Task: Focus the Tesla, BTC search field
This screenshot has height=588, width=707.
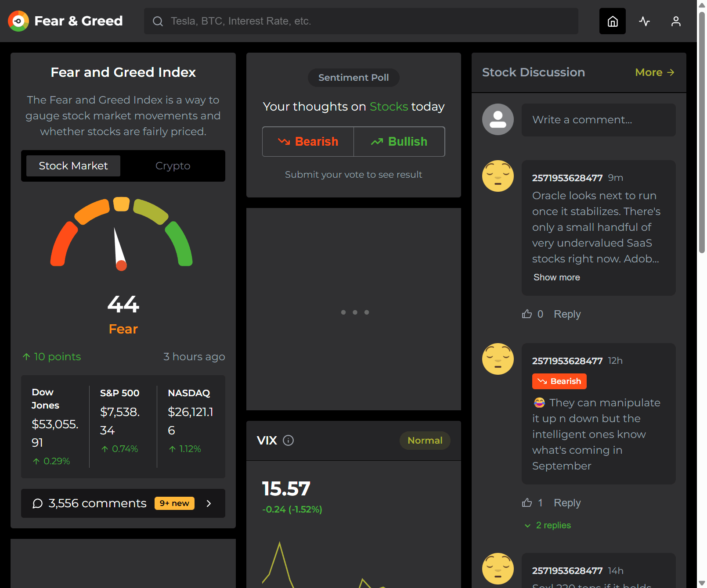Action: pos(361,21)
